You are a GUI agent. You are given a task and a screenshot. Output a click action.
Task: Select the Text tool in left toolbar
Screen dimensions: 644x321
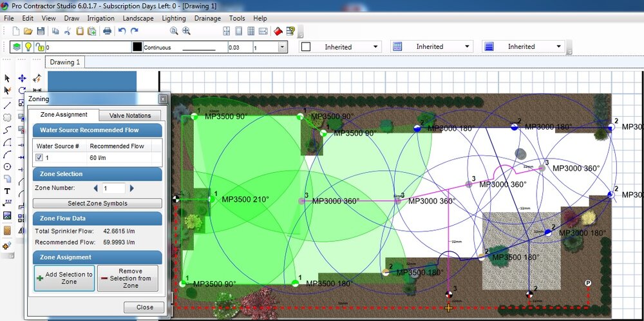(7, 191)
